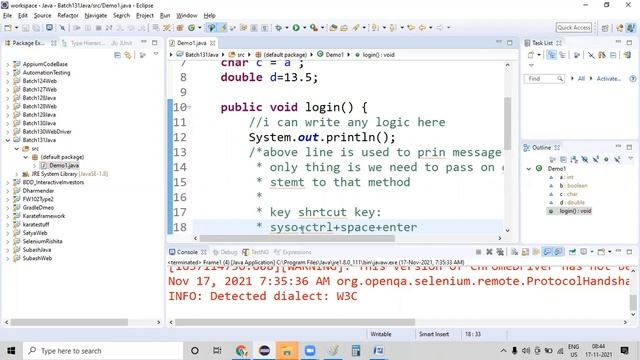Image resolution: width=640 pixels, height=360 pixels.
Task: Toggle Hide Fields in Outline toolbar
Action: 585,159
